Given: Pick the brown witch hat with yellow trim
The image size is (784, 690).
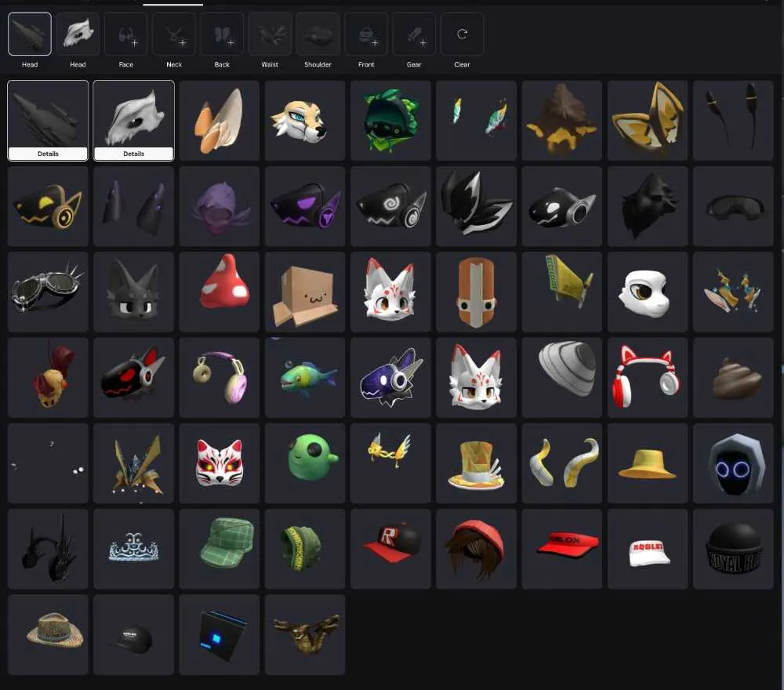Looking at the screenshot, I should (x=562, y=121).
